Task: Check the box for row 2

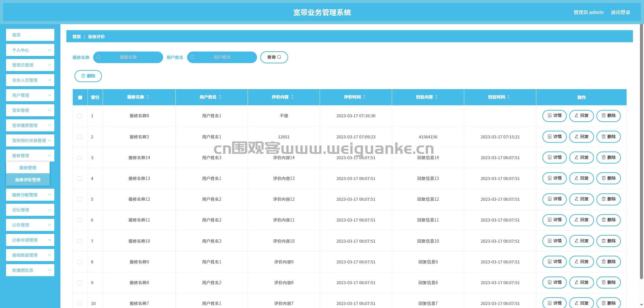Action: point(79,137)
